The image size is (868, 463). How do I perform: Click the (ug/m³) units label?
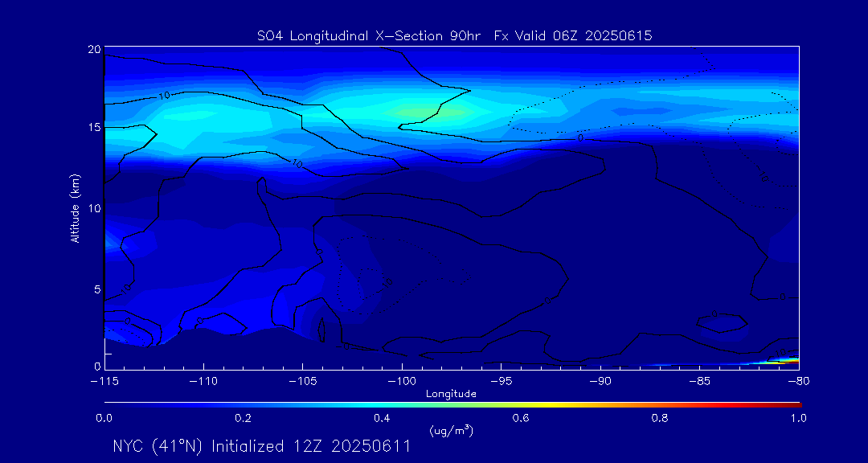tap(451, 430)
